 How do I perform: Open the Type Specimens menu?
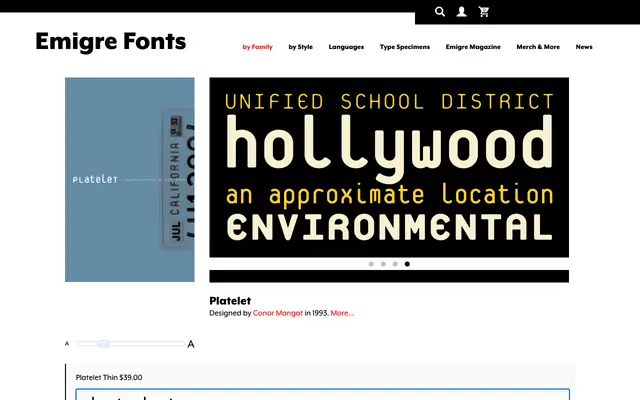pyautogui.click(x=405, y=47)
